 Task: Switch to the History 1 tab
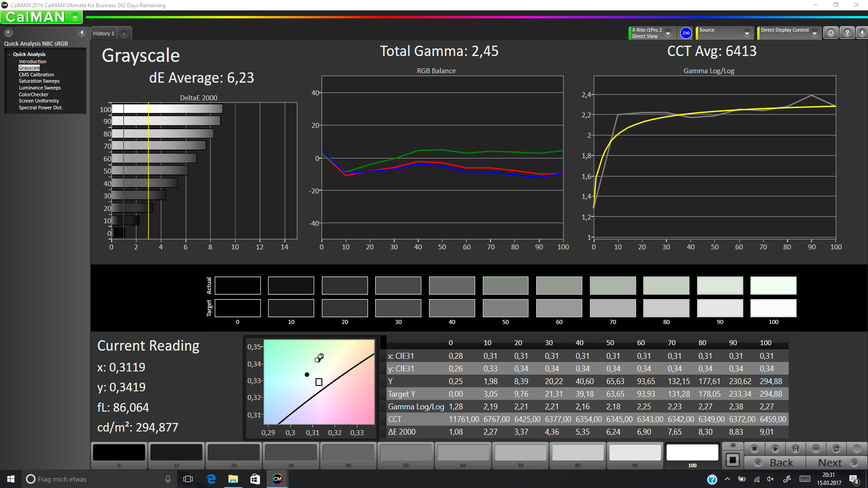point(104,33)
